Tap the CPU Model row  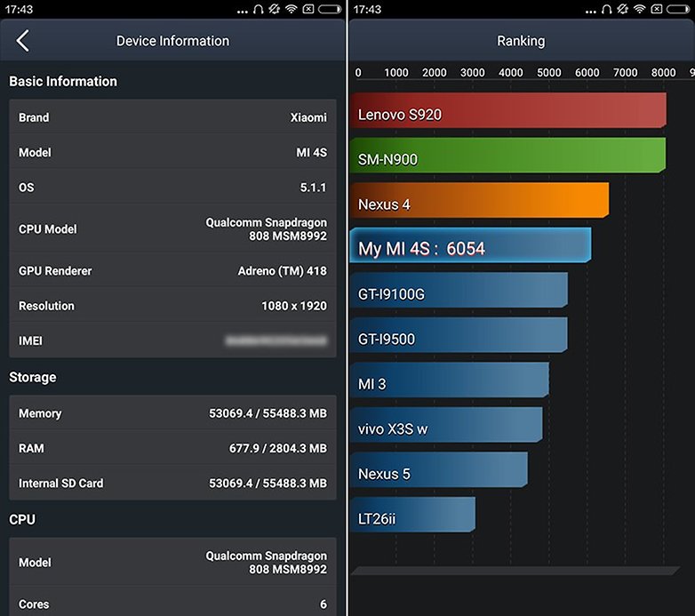point(173,228)
